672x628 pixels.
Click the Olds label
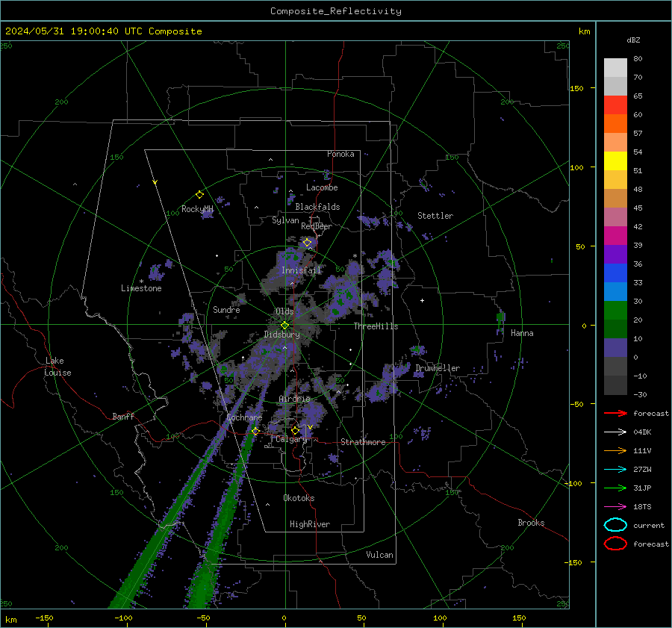[x=284, y=311]
